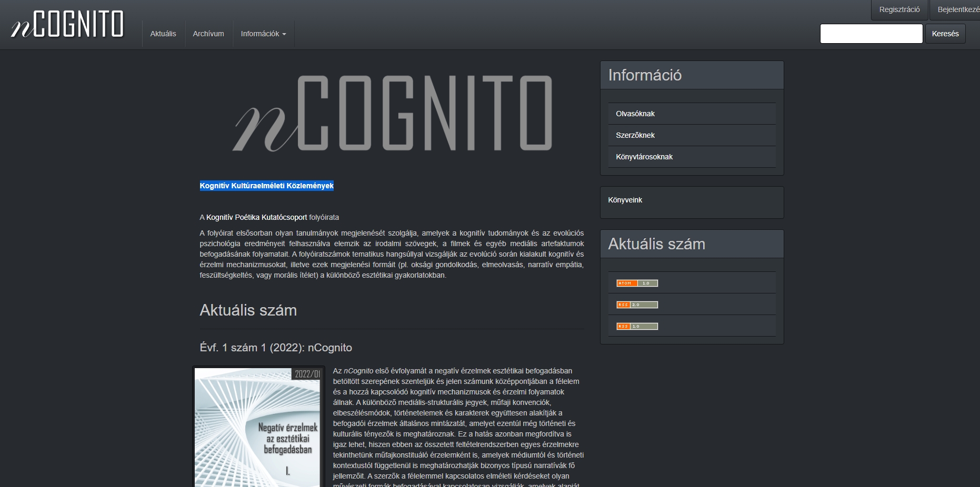This screenshot has height=487, width=980.
Task: Expand the Információk dropdown menu
Action: [x=263, y=34]
